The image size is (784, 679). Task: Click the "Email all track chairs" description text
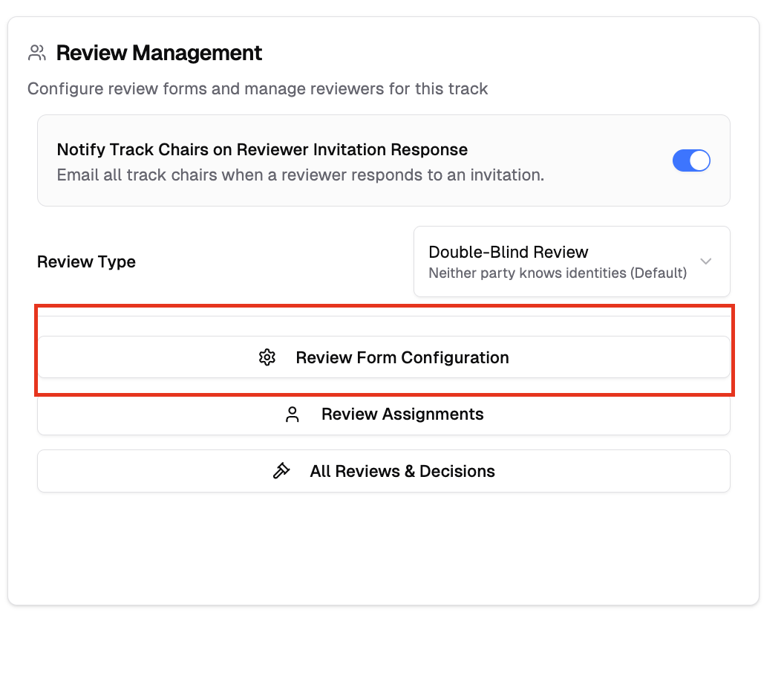click(300, 175)
